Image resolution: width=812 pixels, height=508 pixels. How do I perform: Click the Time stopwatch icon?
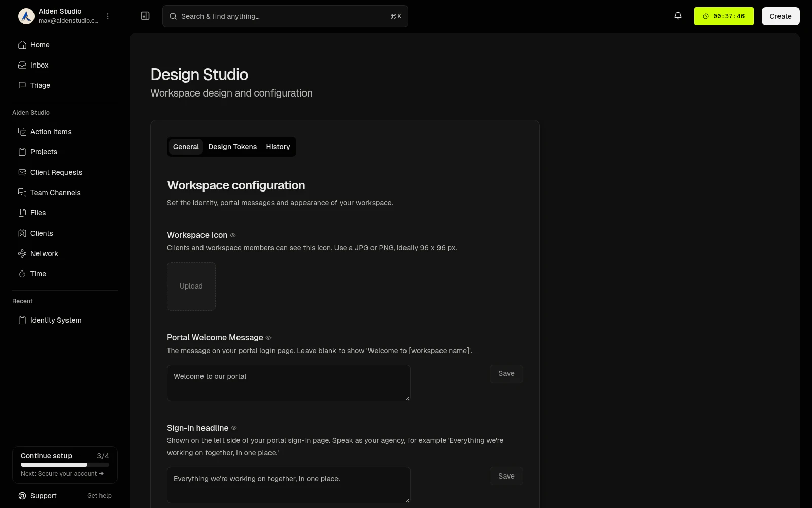pyautogui.click(x=22, y=274)
